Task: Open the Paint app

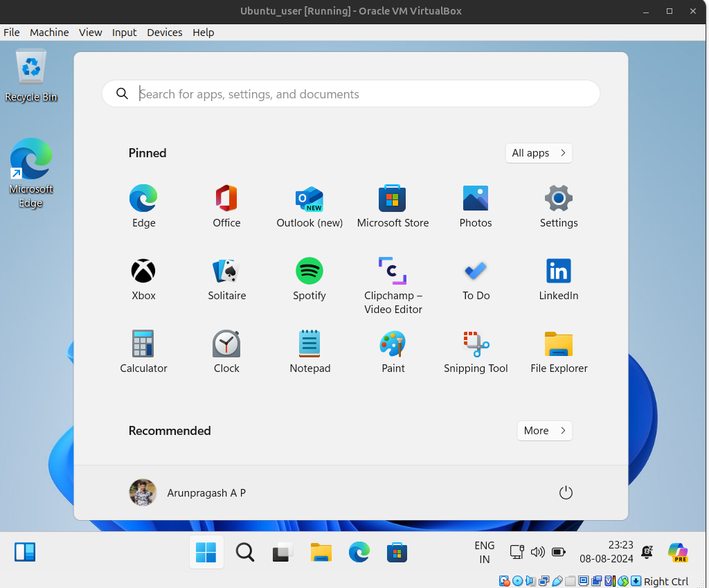Action: tap(393, 352)
